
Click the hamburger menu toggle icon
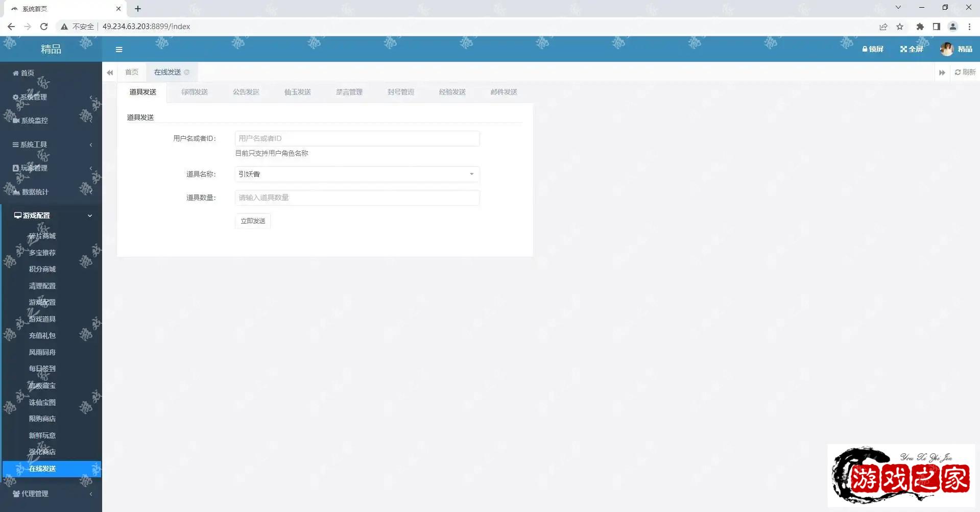point(119,50)
